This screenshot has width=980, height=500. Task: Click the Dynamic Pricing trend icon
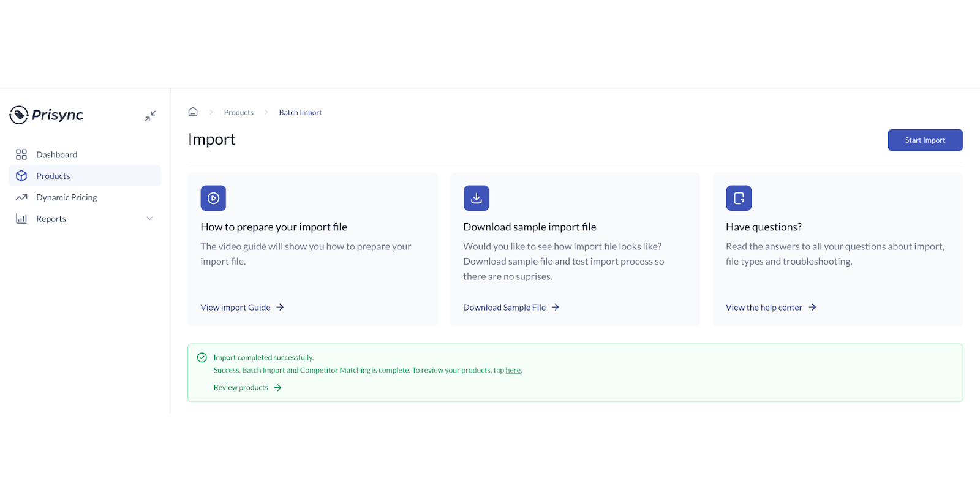coord(21,197)
